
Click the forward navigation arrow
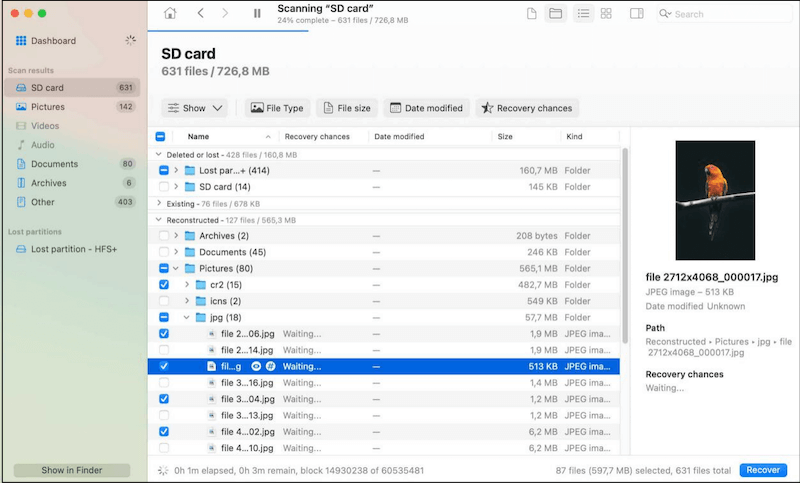pos(225,13)
